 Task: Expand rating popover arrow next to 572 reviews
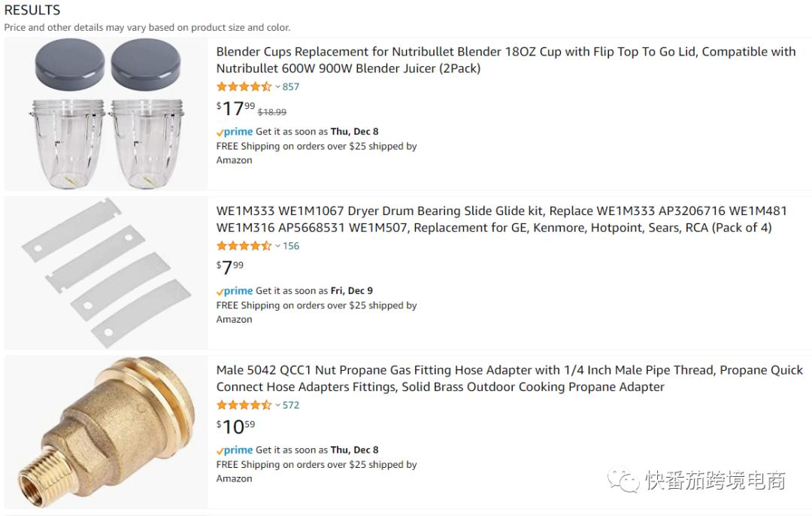(277, 405)
